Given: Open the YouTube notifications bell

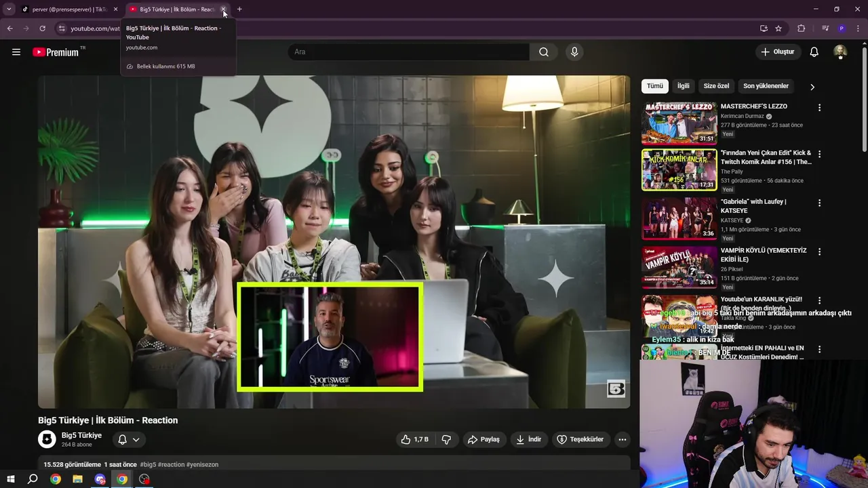Looking at the screenshot, I should [814, 52].
